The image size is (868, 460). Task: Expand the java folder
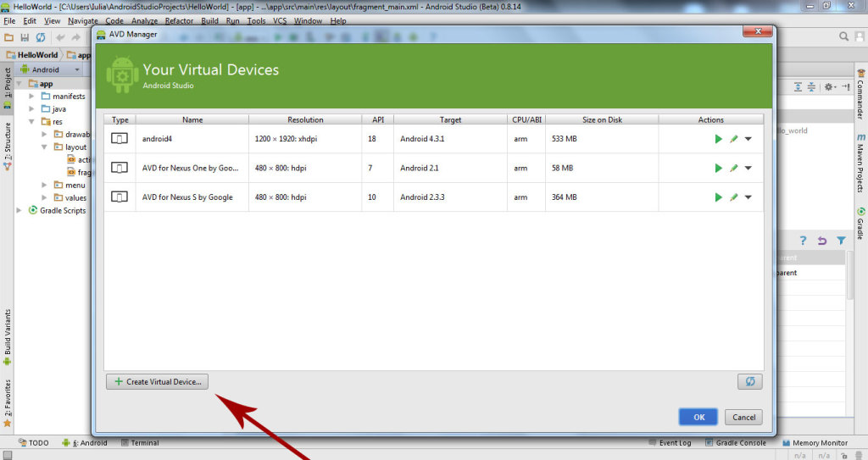pyautogui.click(x=31, y=109)
